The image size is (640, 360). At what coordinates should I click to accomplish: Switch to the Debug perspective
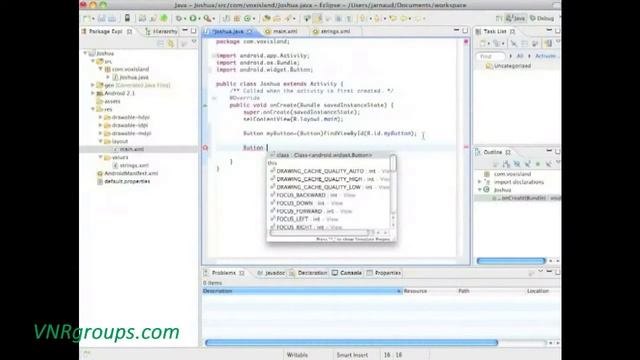[542, 18]
